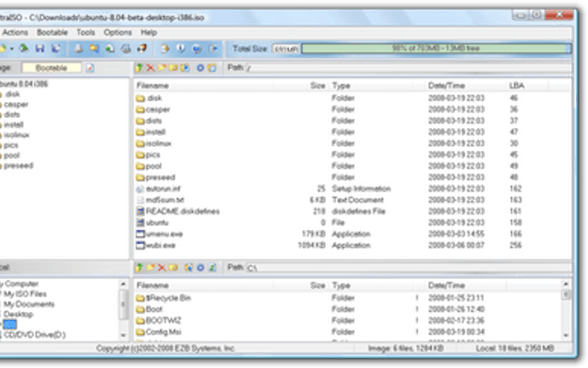Click the Mount to Virtual Drive icon
This screenshot has width=588, height=368.
(126, 49)
